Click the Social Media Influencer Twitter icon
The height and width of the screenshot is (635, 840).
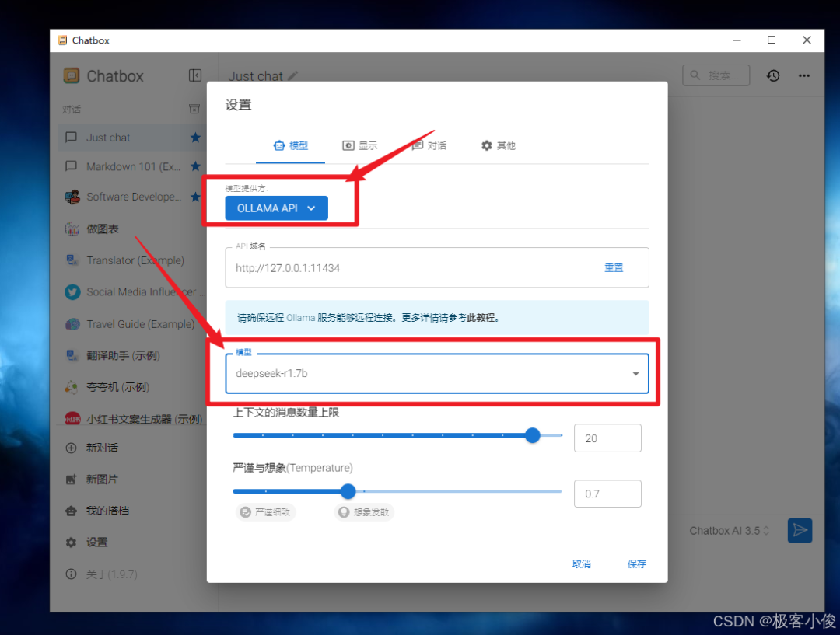[72, 291]
